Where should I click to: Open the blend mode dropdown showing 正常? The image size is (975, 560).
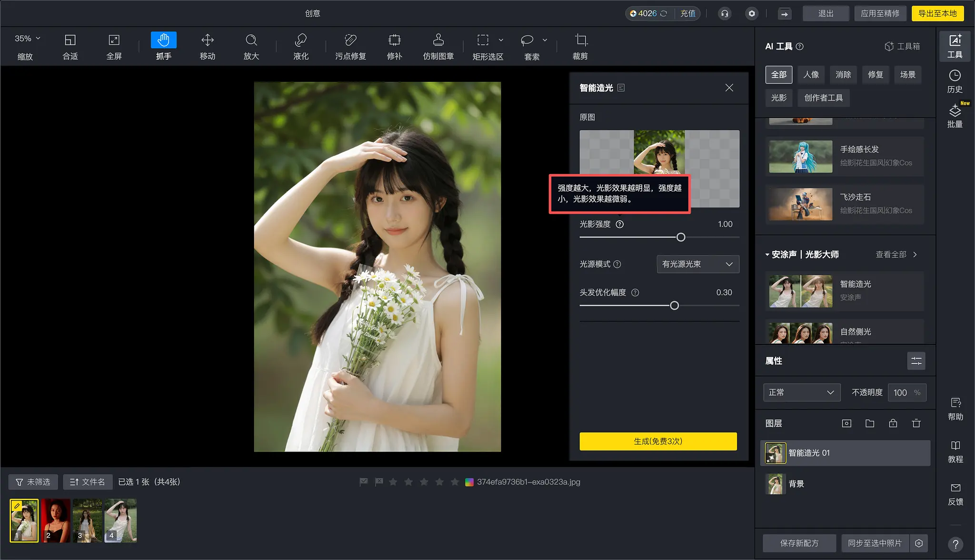(801, 392)
